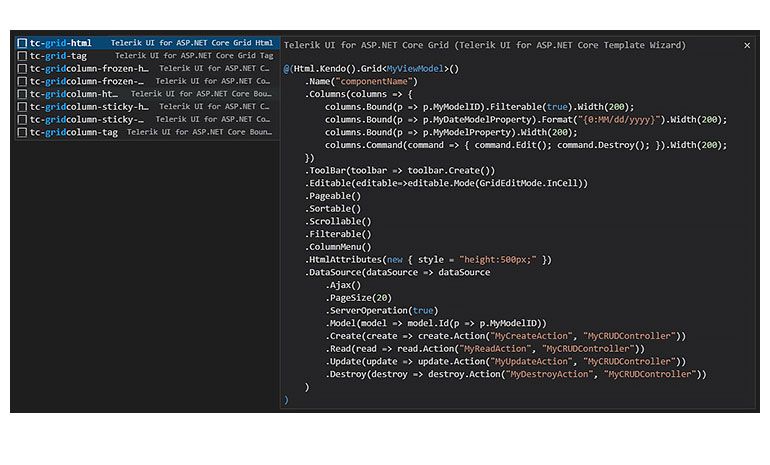Image resolution: width=770 pixels, height=465 pixels.
Task: Click the .Pageable() line
Action: (x=332, y=196)
